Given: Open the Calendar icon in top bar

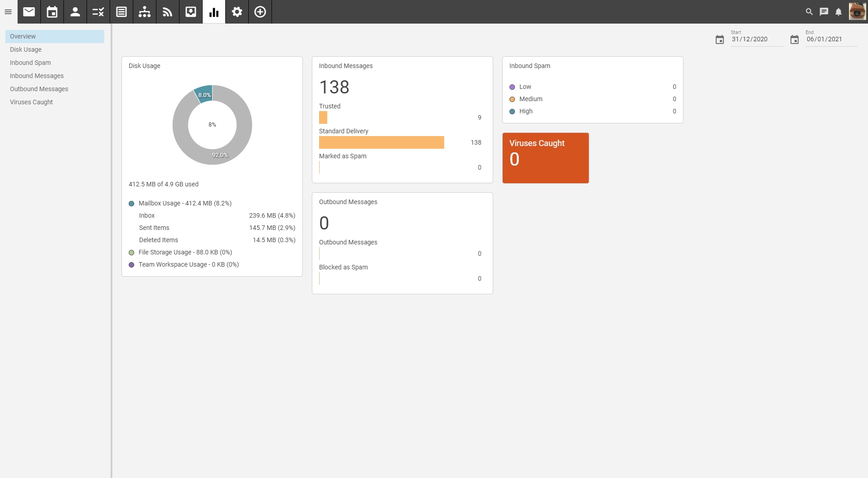Looking at the screenshot, I should click(x=52, y=12).
